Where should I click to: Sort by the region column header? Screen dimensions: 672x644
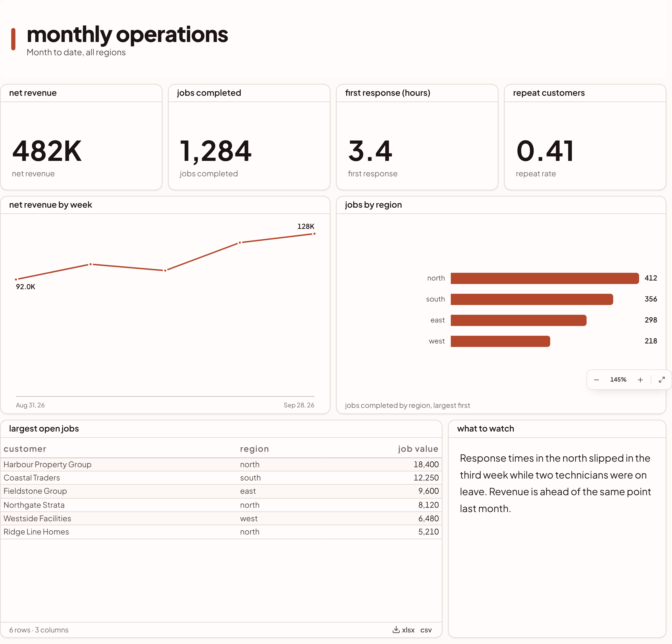[x=254, y=449]
